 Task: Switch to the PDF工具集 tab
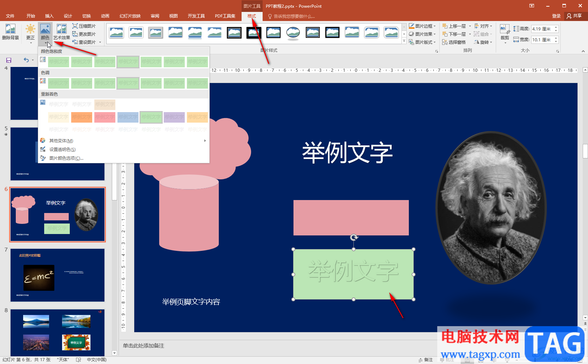[225, 16]
